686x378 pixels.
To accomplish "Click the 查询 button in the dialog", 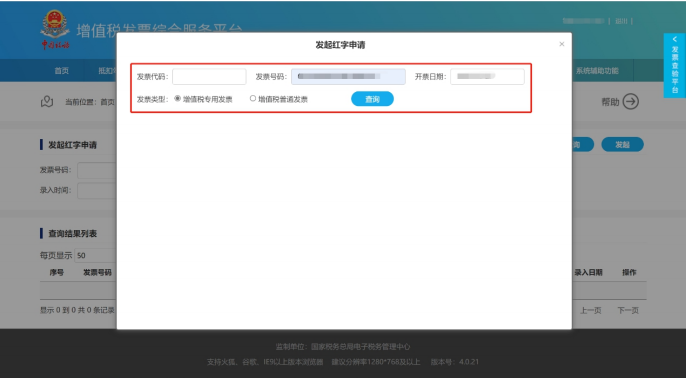I will coord(372,99).
